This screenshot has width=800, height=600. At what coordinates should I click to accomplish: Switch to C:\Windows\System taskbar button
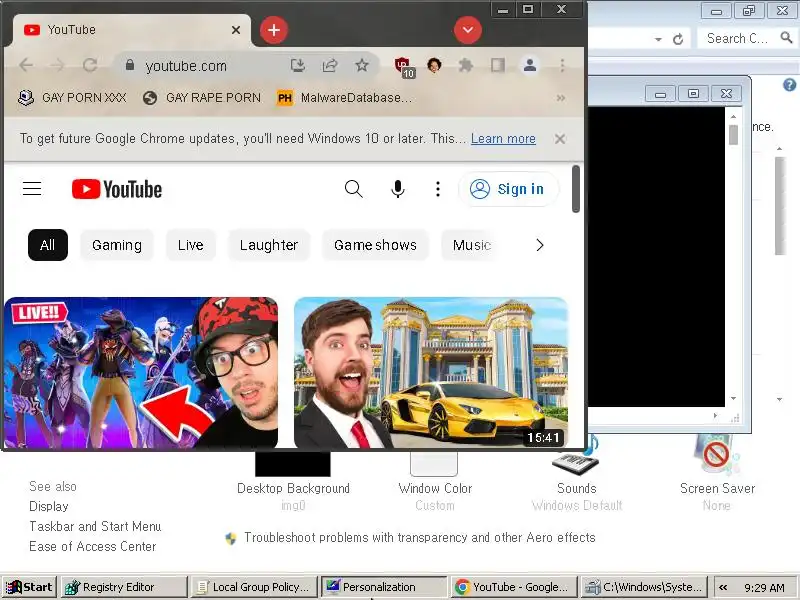pos(645,587)
